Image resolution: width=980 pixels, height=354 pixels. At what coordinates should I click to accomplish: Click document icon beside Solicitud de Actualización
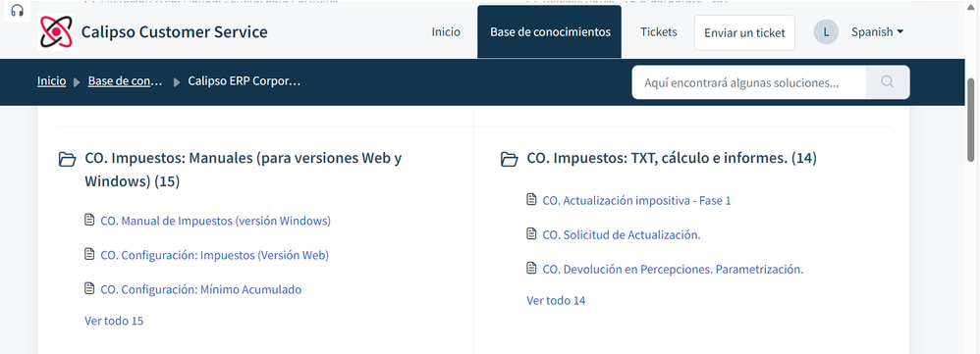click(x=531, y=234)
